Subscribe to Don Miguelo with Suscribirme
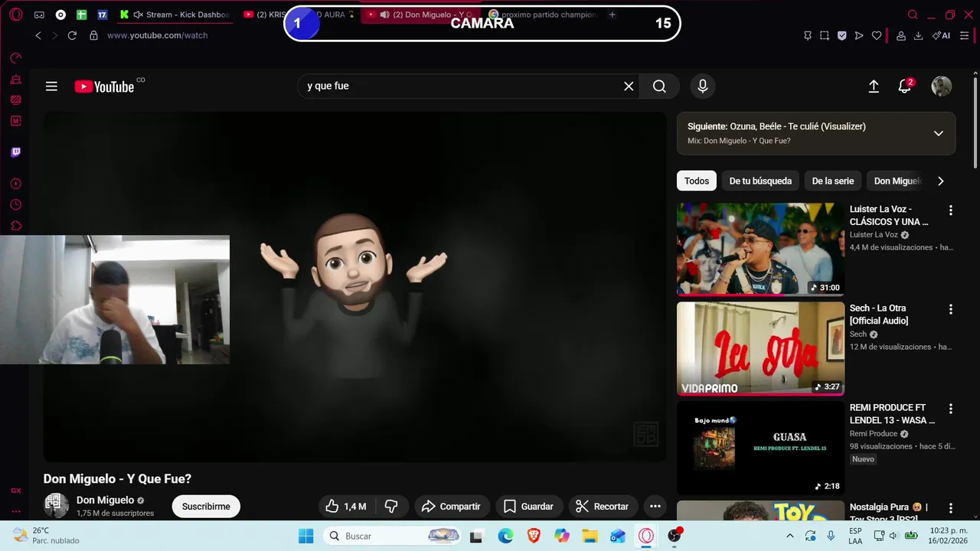Screen dimensions: 980x551 click(206, 507)
